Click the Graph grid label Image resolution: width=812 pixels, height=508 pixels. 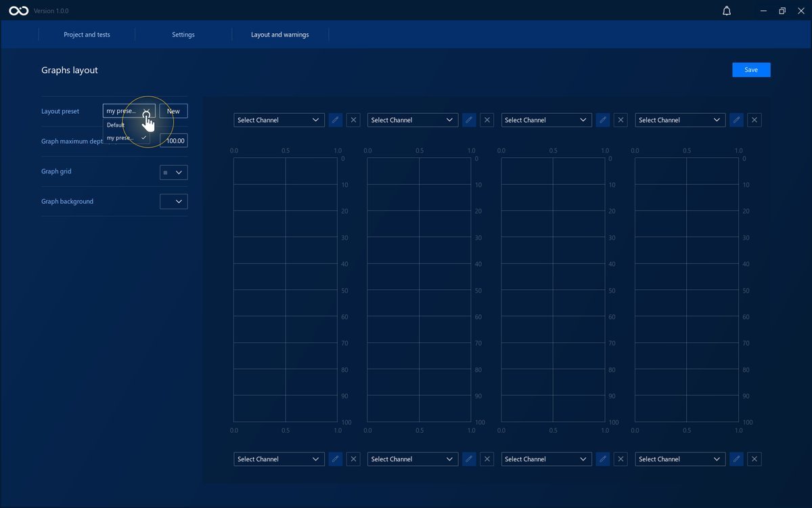tap(56, 171)
